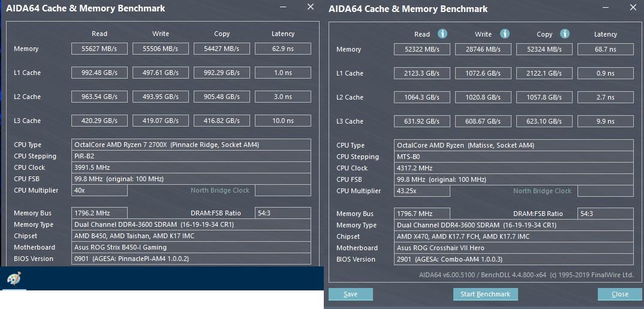The width and height of the screenshot is (644, 309).
Task: Click the Save button
Action: tap(351, 294)
